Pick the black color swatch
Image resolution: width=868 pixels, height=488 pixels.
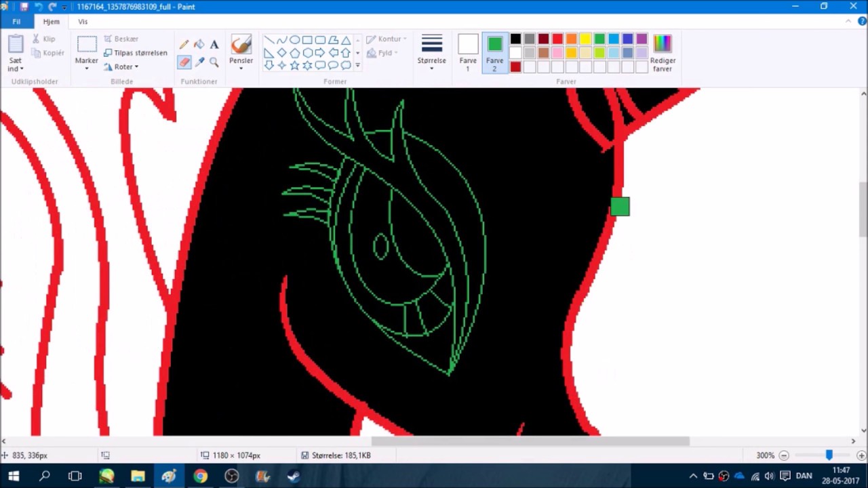(x=515, y=39)
